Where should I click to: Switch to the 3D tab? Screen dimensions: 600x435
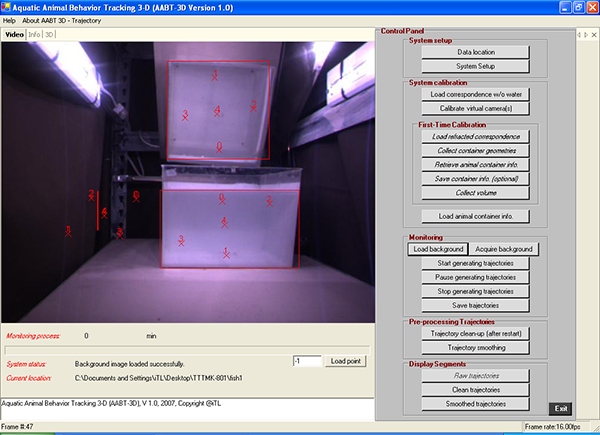(x=50, y=34)
